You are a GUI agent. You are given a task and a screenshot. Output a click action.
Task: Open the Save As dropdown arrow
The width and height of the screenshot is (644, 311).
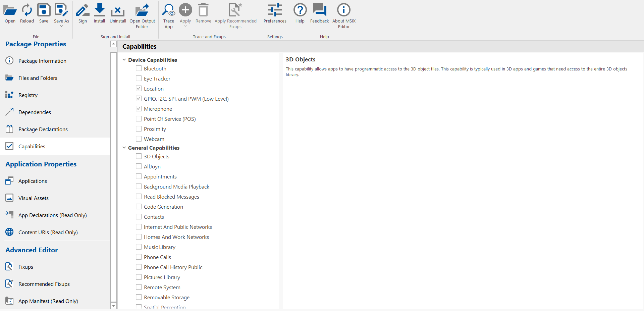pos(61,26)
